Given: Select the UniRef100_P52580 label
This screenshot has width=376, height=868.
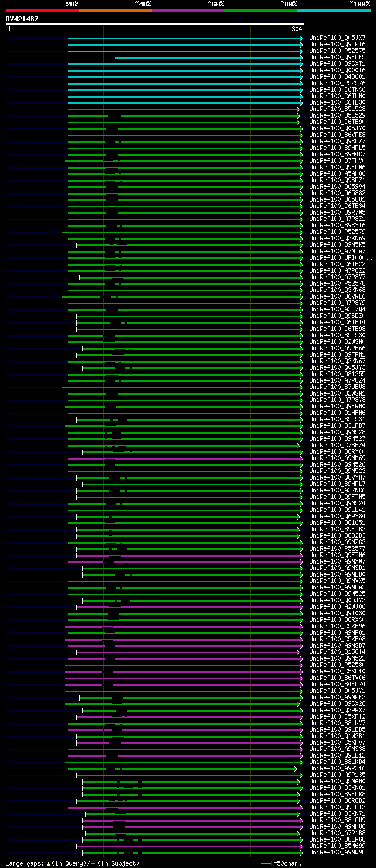Looking at the screenshot, I should 337,665.
